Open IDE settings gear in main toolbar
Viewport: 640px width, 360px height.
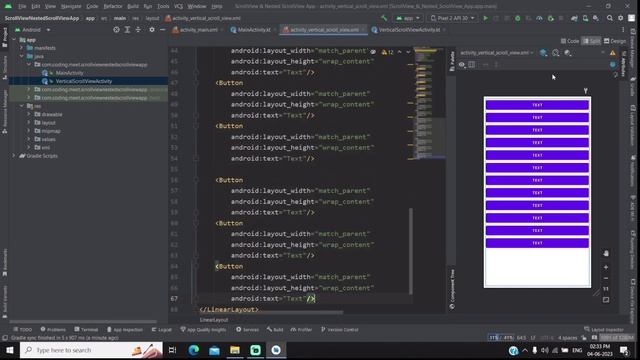pos(620,18)
